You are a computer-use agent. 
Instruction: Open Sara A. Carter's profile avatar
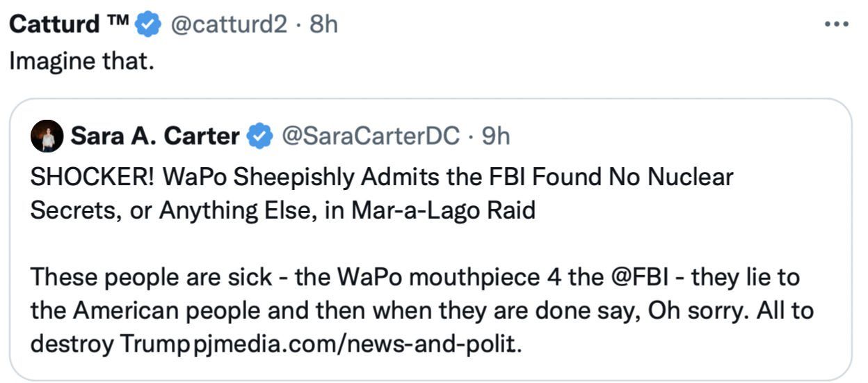47,136
